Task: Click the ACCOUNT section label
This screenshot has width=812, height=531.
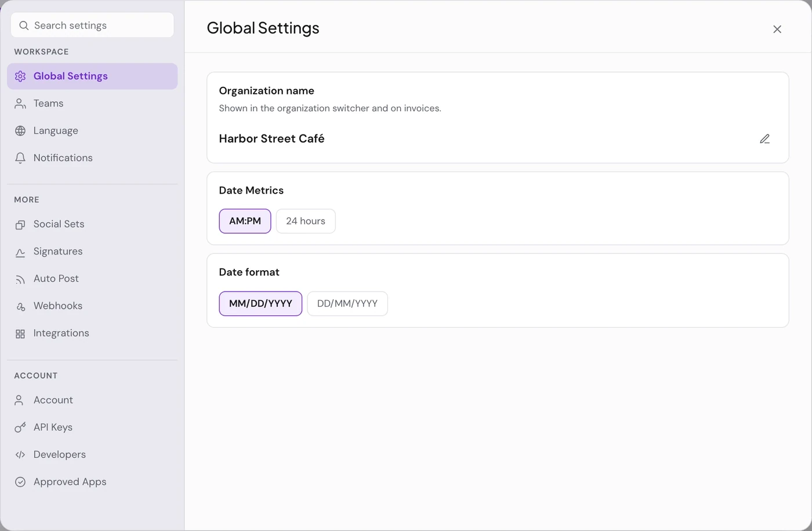Action: 36,376
